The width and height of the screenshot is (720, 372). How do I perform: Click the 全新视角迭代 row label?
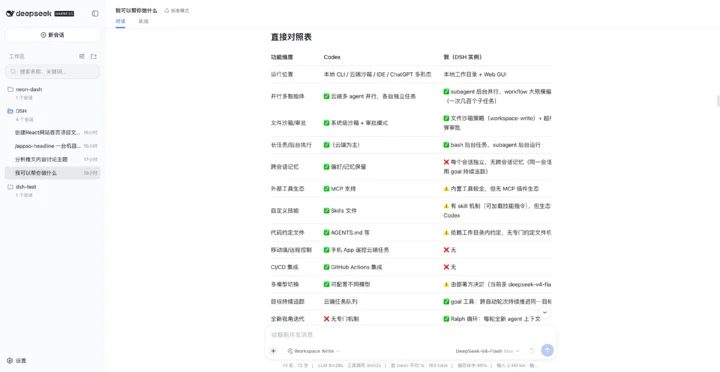click(x=287, y=319)
